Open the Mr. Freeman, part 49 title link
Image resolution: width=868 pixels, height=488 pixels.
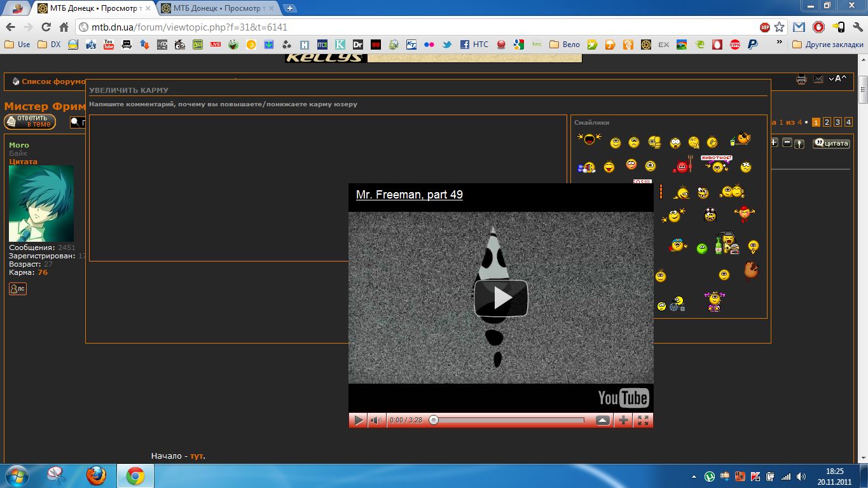point(409,195)
